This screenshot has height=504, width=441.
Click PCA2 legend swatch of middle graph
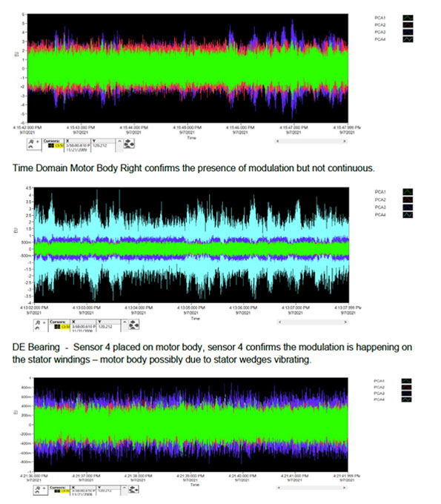pyautogui.click(x=408, y=199)
